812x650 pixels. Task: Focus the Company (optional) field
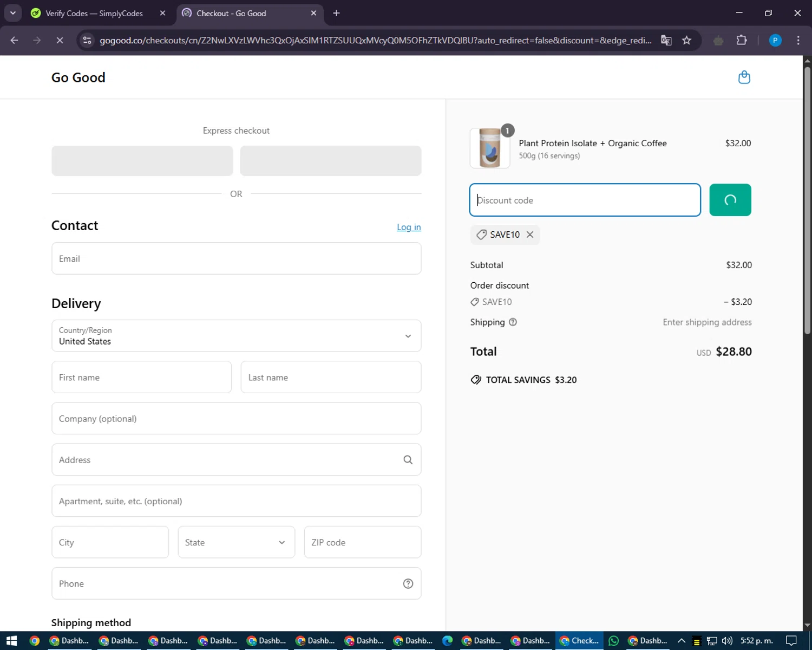(237, 418)
